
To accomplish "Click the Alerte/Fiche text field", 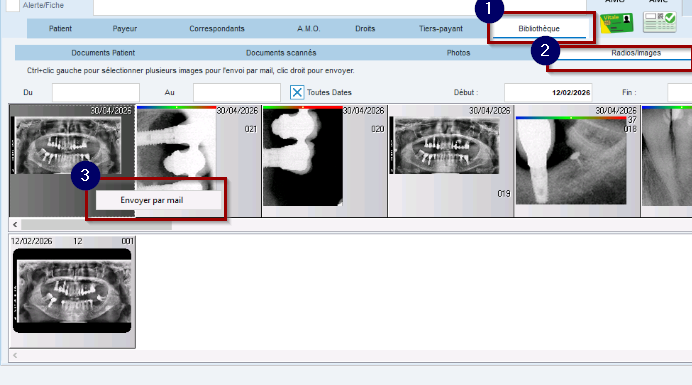I will (340, 7).
